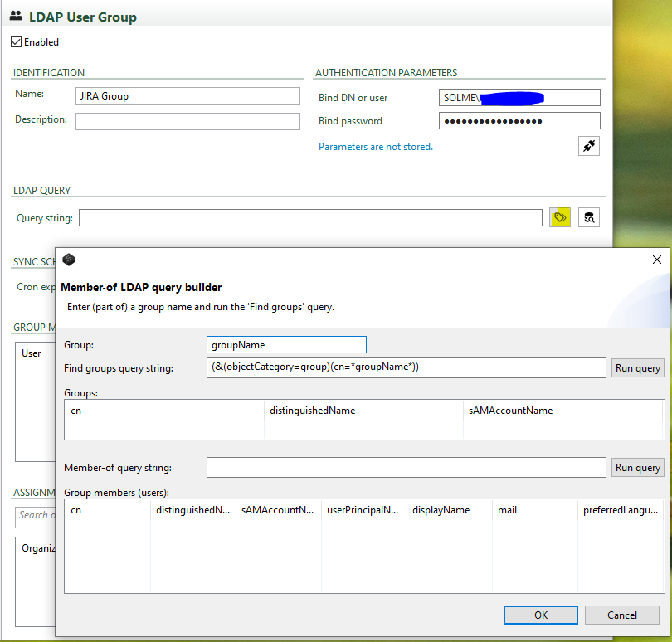Run the Member-of query string
This screenshot has height=642, width=672.
[637, 468]
